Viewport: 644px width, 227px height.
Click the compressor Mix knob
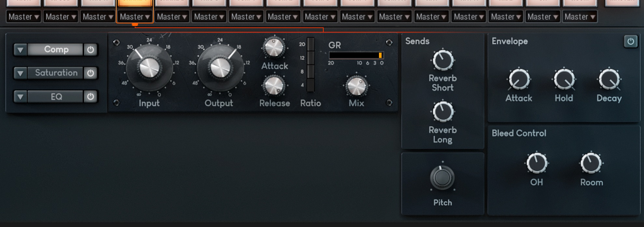coord(356,86)
